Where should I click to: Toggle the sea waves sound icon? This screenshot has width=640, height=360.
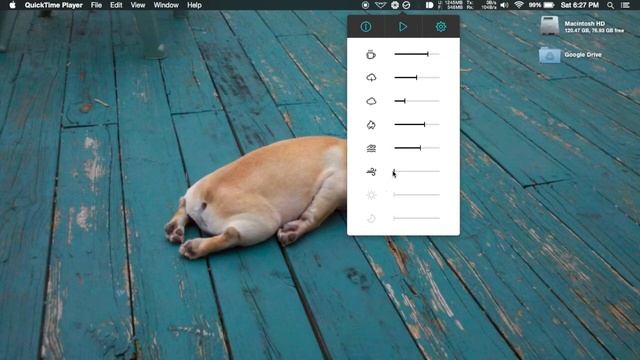tap(371, 148)
